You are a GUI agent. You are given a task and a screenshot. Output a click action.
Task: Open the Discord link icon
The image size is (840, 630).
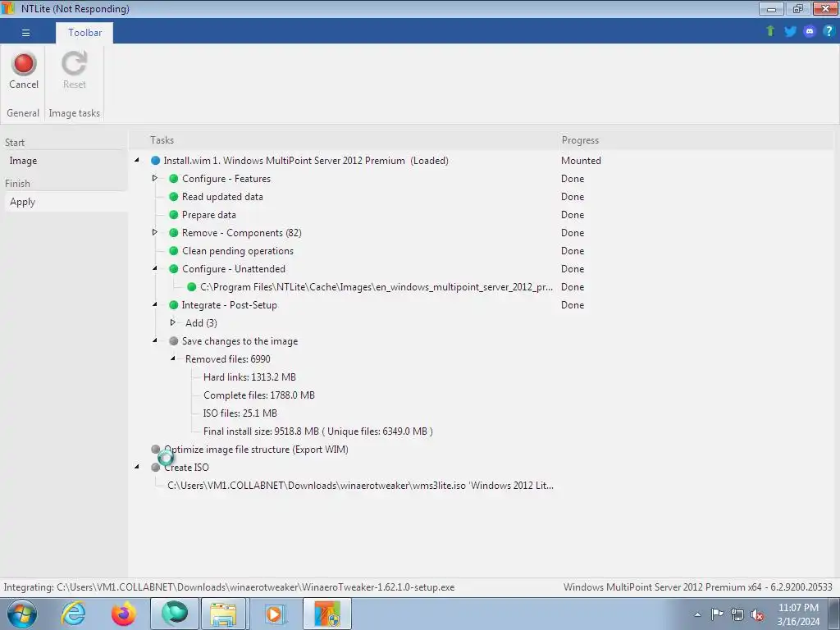tap(810, 31)
